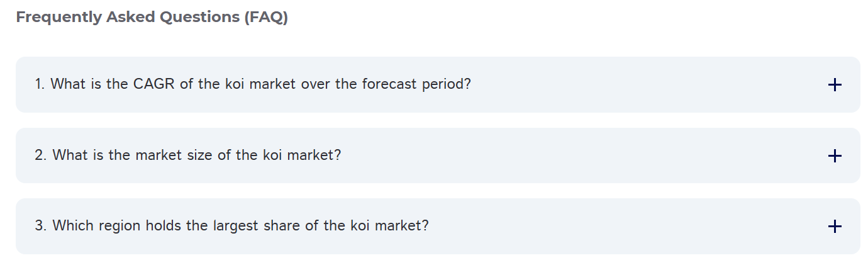Click the blank middle area of the CAGR question card
This screenshot has width=868, height=265.
[x=629, y=85]
